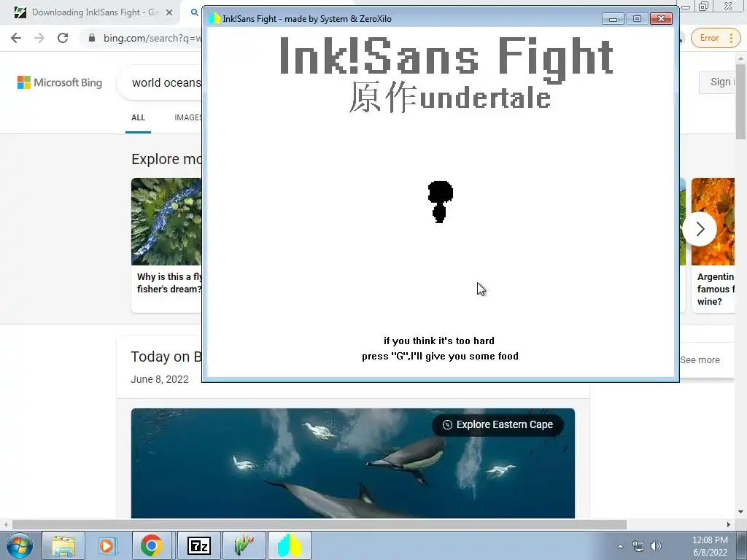Click the See more link in Bing
The width and height of the screenshot is (747, 560).
[700, 360]
